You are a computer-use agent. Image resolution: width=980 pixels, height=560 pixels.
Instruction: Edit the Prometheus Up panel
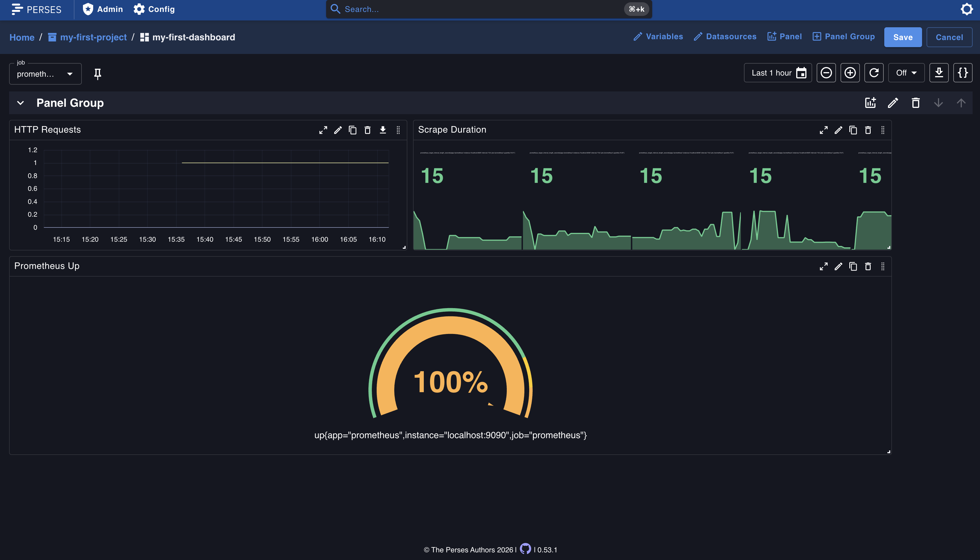(x=839, y=266)
